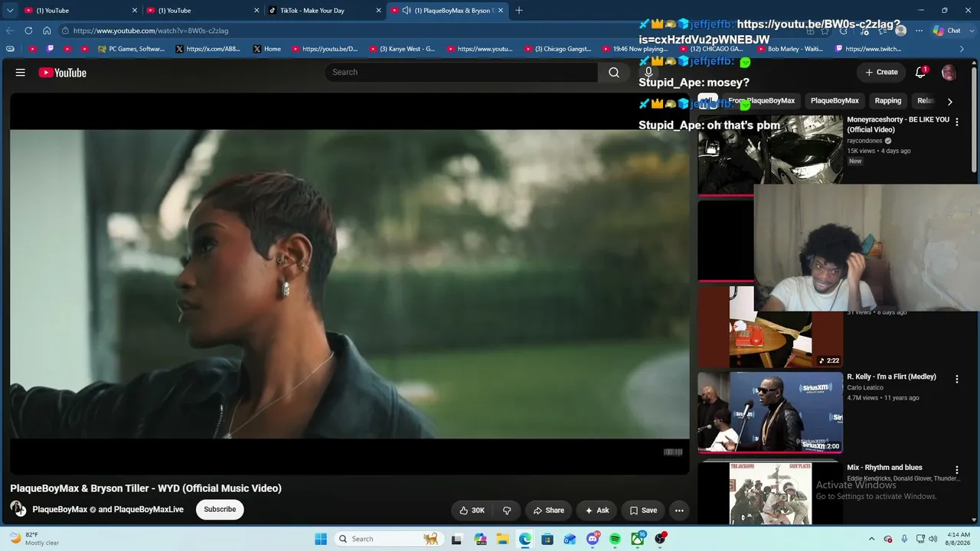
Task: Switch to the second YouTube browser tab
Action: coord(202,11)
